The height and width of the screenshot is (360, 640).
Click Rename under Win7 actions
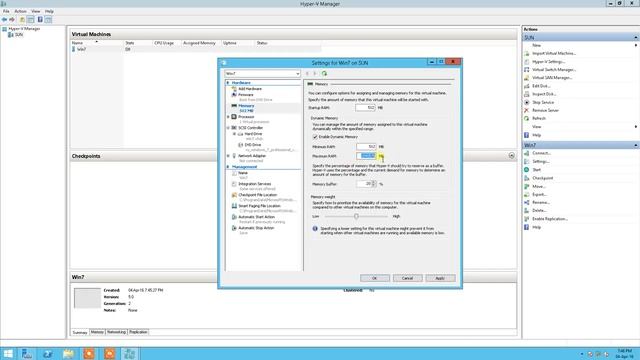click(x=540, y=202)
